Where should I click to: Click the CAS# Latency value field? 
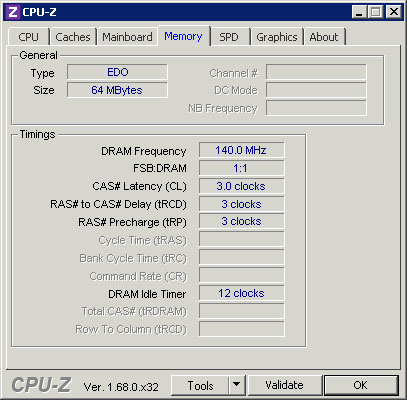[241, 186]
